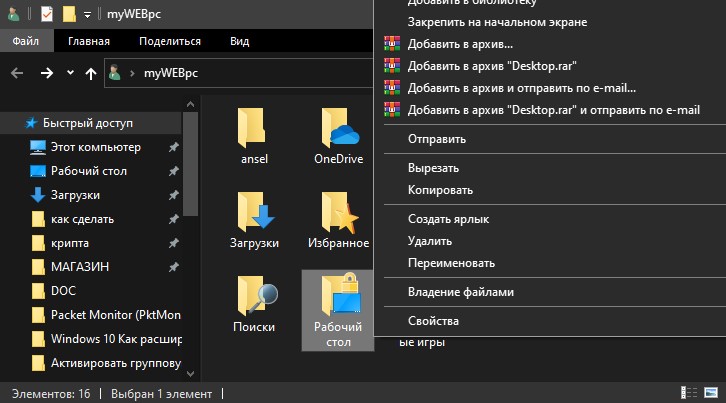Switch to the Поделиться ribbon tab

[x=170, y=41]
